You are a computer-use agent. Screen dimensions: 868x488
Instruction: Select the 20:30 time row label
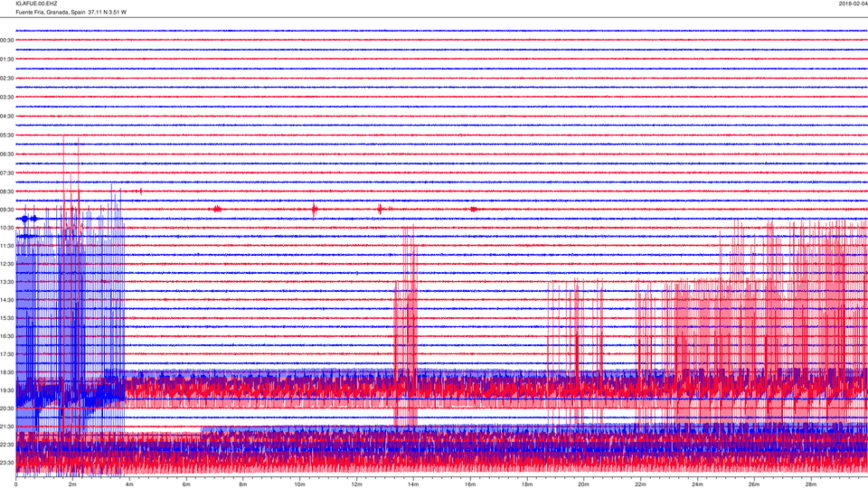tap(7, 408)
